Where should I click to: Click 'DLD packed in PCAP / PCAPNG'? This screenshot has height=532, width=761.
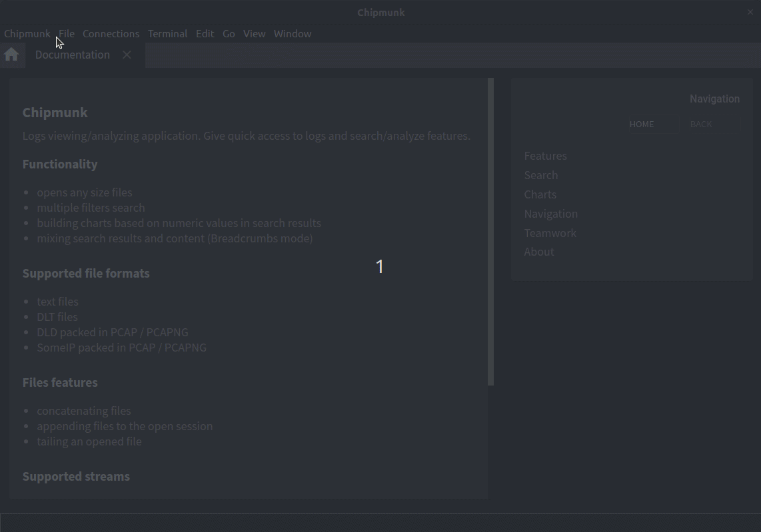point(113,332)
